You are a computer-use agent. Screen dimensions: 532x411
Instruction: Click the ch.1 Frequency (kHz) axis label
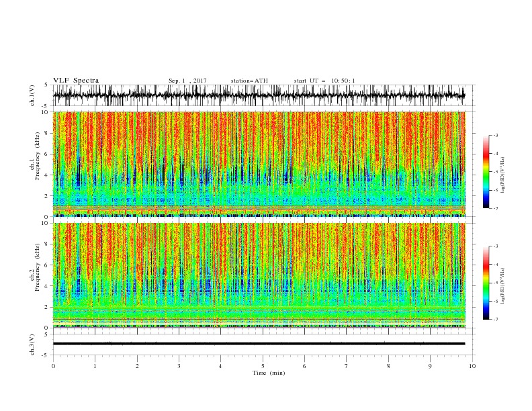pos(35,156)
